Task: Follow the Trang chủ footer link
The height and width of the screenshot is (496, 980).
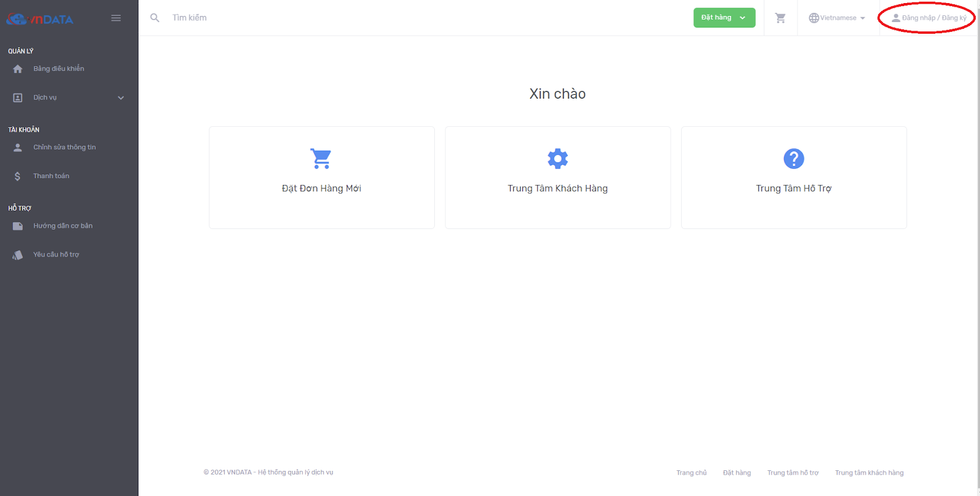Action: (692, 473)
